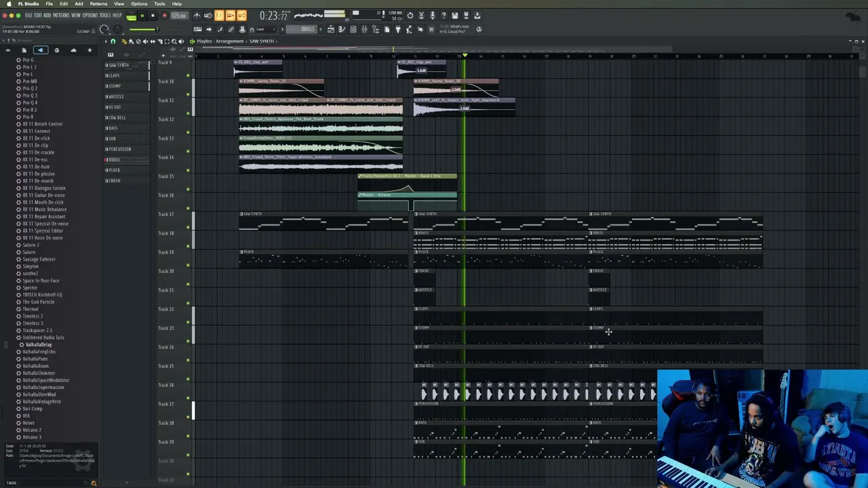Screen dimensions: 868x488
Task: Open the in-app ADD menu
Action: (47, 15)
